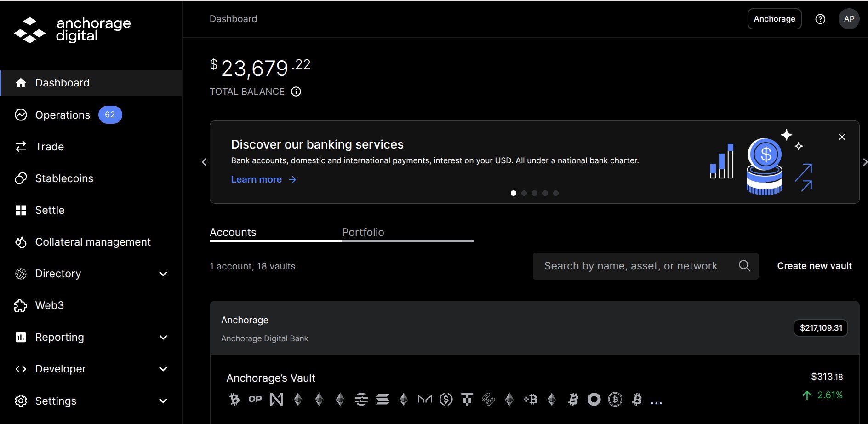Select the last carousel dot
Screen dimensions: 868x424
556,193
